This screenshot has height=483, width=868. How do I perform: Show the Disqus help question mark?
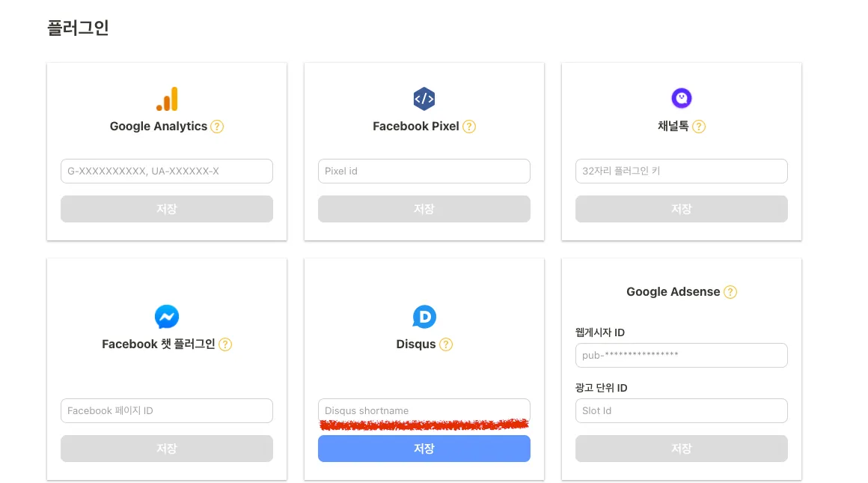tap(446, 344)
